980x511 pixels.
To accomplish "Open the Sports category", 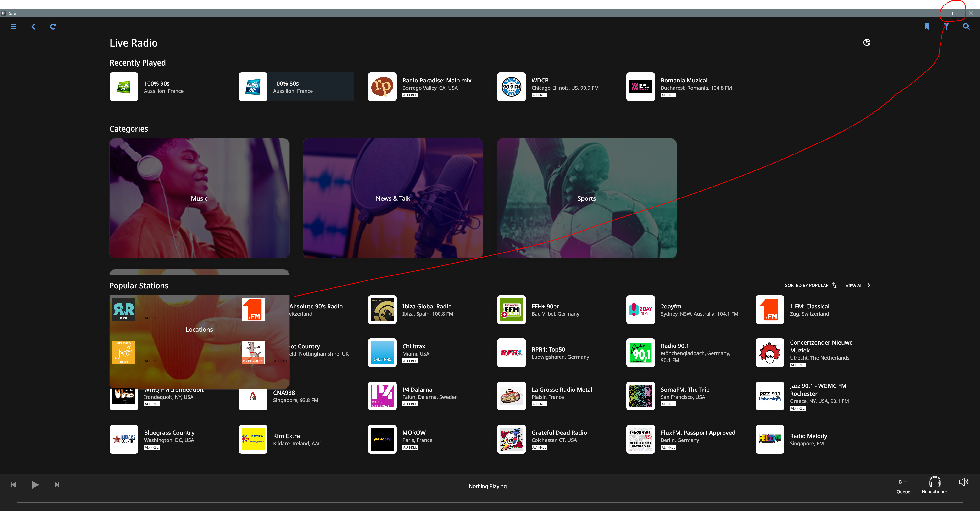I will (587, 198).
